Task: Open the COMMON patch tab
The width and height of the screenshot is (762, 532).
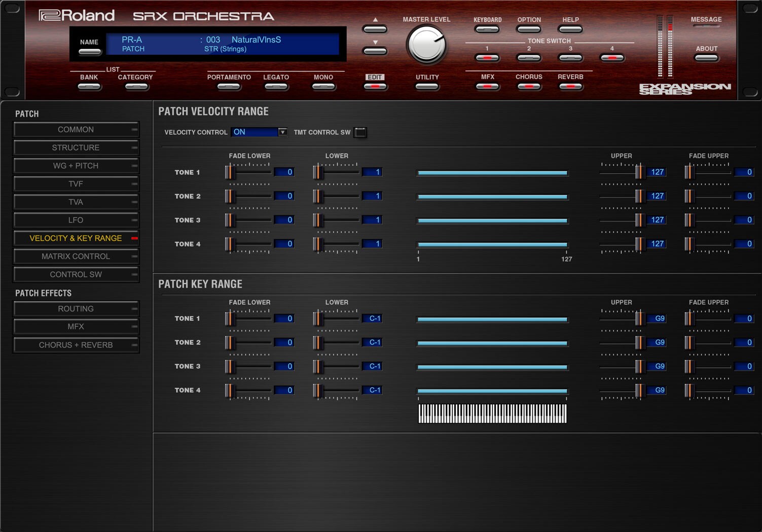Action: click(x=76, y=130)
